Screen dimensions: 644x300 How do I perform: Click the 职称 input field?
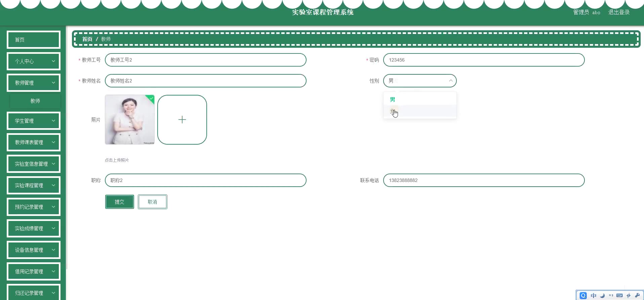tap(206, 180)
